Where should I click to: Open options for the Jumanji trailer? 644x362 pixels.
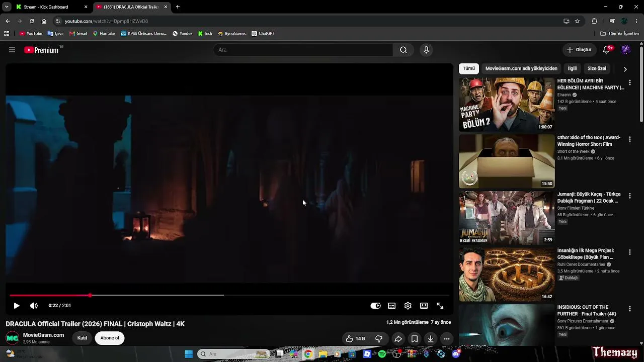629,196
